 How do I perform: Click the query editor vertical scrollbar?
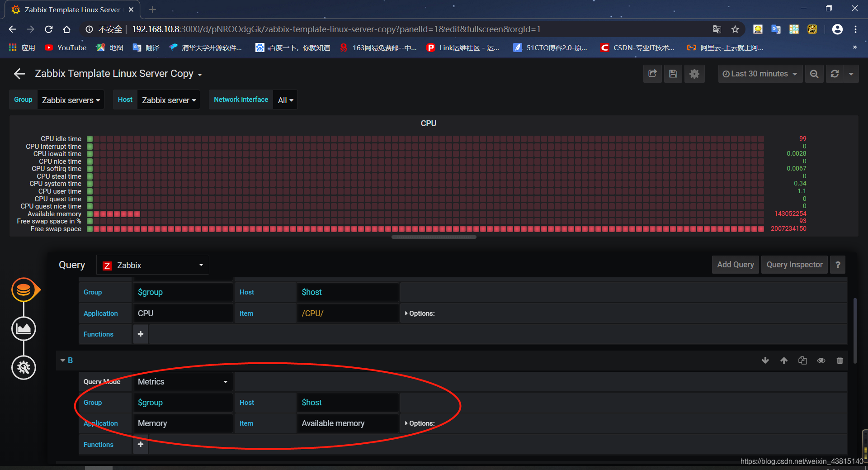click(854, 330)
